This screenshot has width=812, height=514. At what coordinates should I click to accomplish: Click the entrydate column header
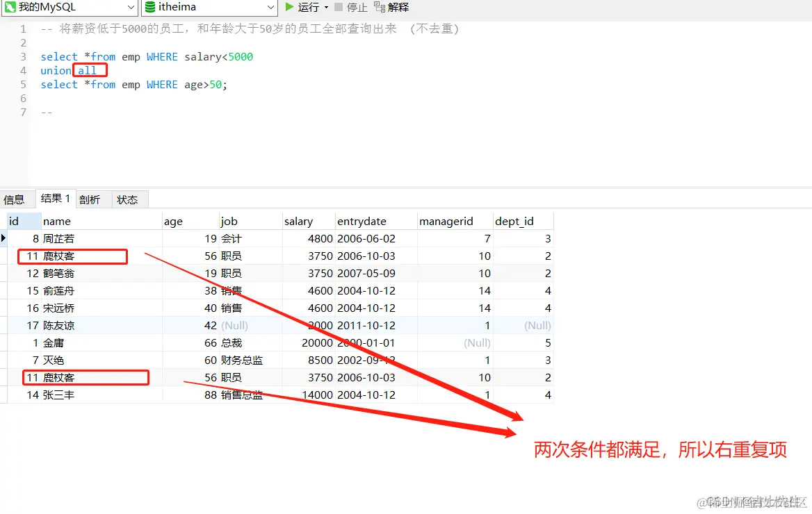coord(376,221)
